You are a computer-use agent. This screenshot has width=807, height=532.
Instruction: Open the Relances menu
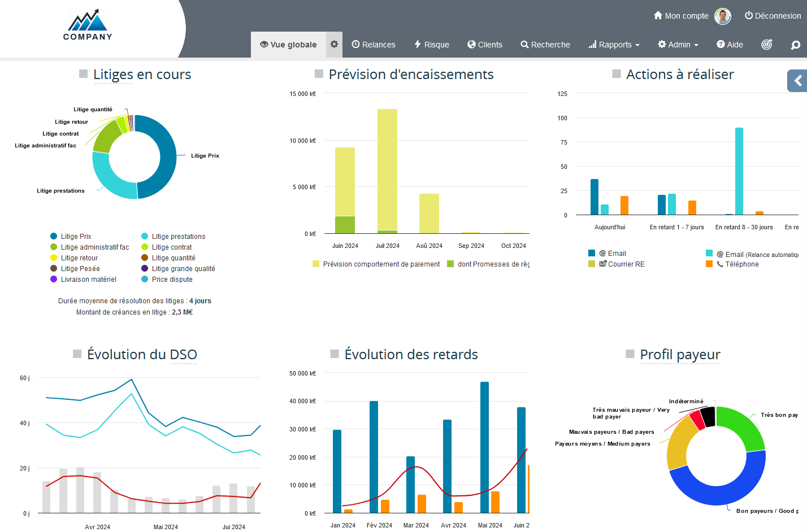pos(374,45)
